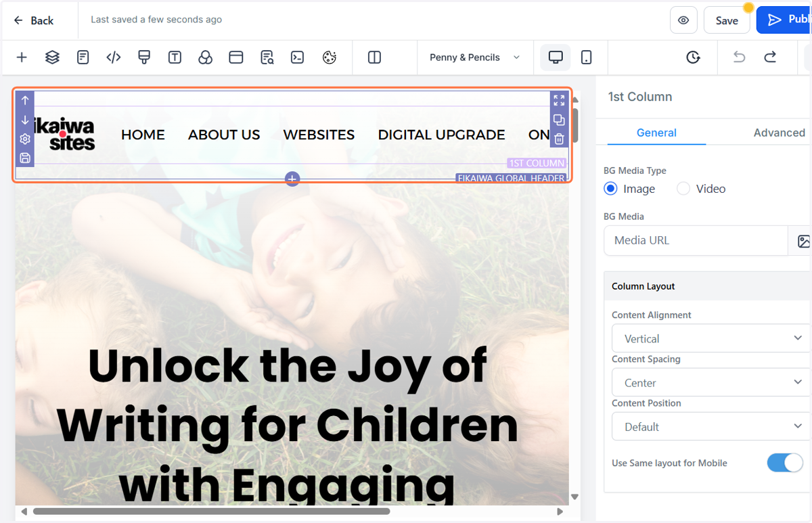Select the Video BG media type
Image resolution: width=812 pixels, height=523 pixels.
[683, 189]
